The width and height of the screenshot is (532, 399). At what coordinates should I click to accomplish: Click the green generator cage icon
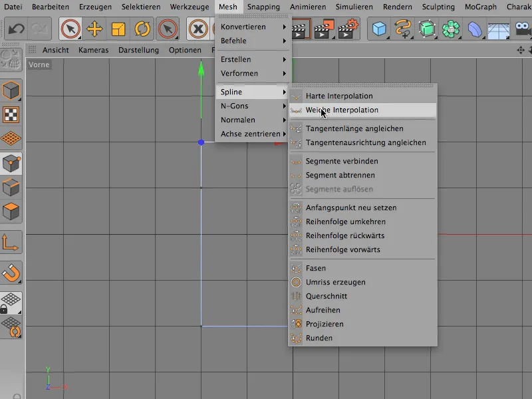(x=427, y=29)
